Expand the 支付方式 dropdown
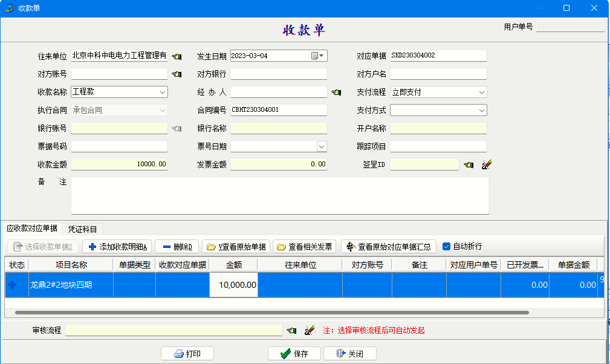 click(481, 110)
